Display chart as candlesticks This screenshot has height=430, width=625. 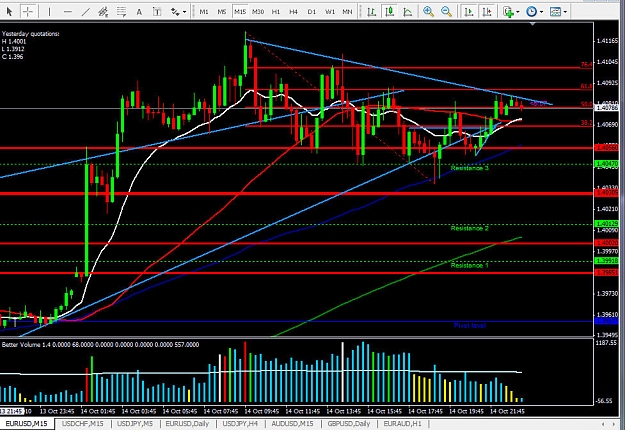389,12
